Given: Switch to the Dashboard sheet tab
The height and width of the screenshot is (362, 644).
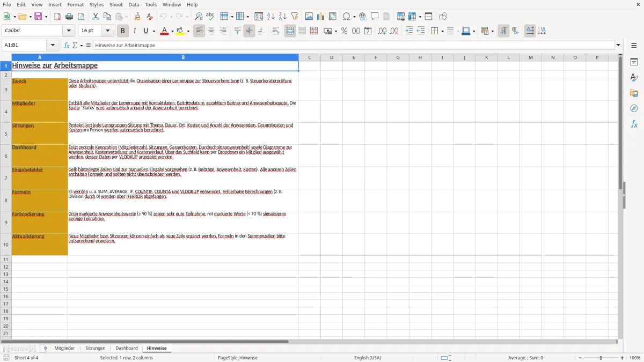Looking at the screenshot, I should point(127,348).
